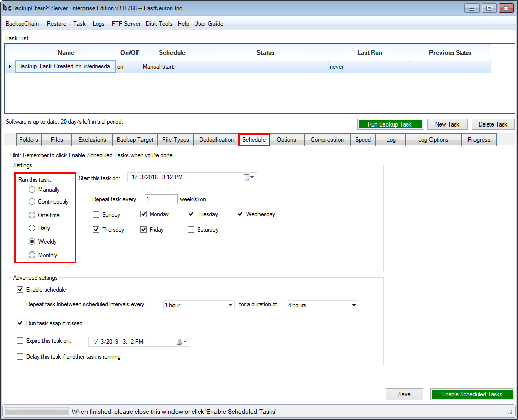This screenshot has width=518, height=420.
Task: Switch to the Compression tab
Action: point(327,140)
